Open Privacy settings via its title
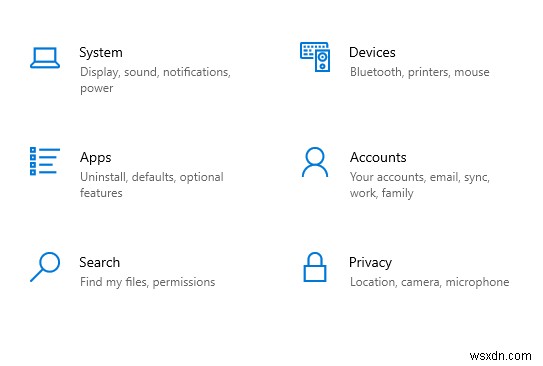The image size is (543, 366). (371, 263)
